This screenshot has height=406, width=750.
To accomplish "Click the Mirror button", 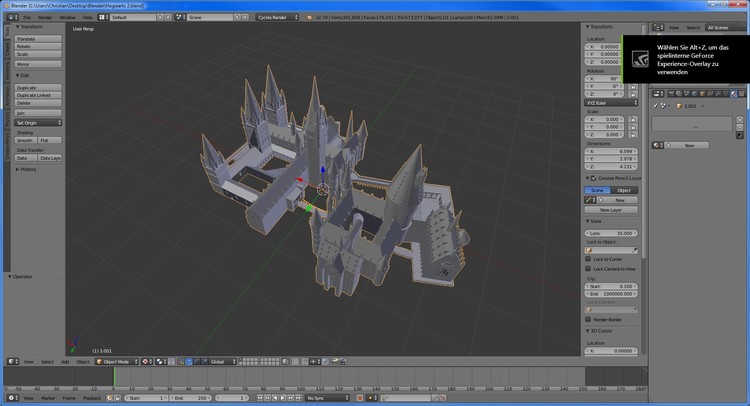I will coord(38,64).
